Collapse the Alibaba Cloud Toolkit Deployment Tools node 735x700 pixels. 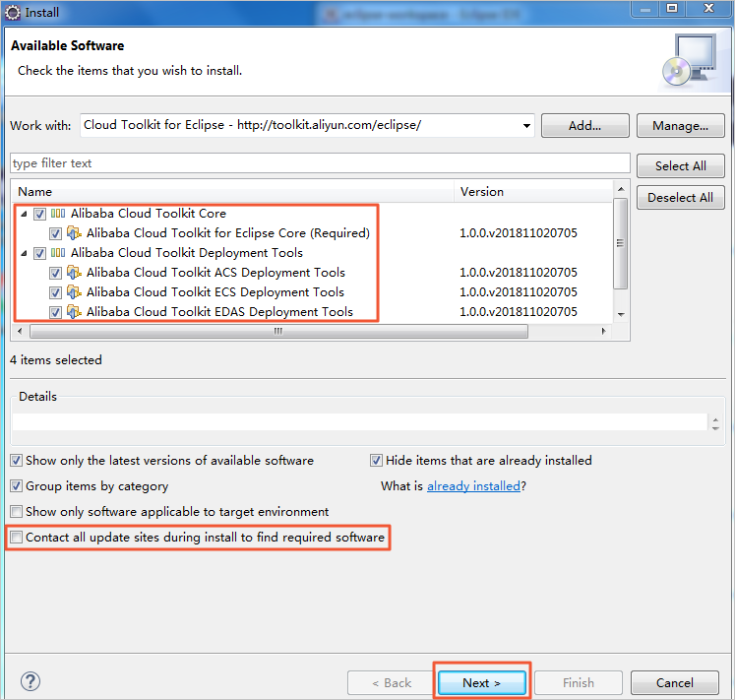[x=24, y=253]
